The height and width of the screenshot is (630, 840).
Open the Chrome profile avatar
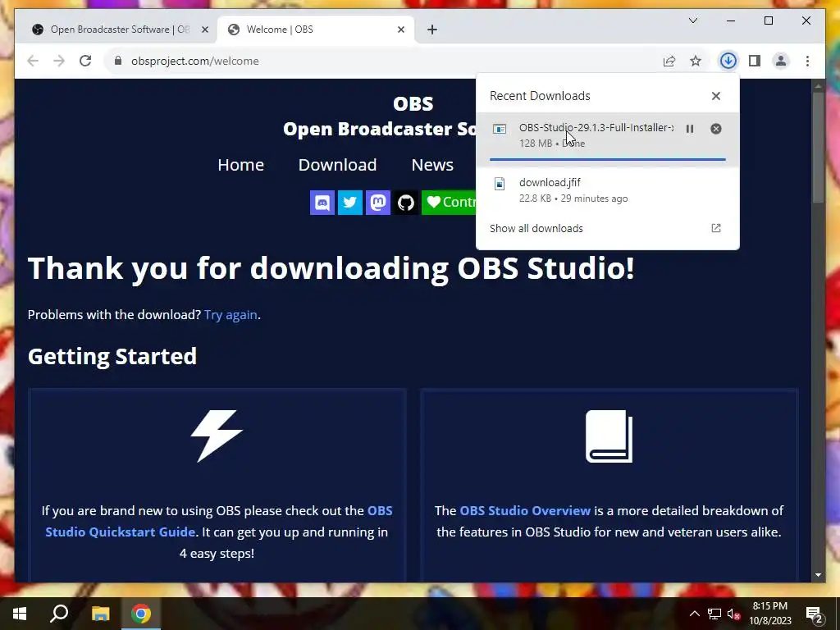781,61
